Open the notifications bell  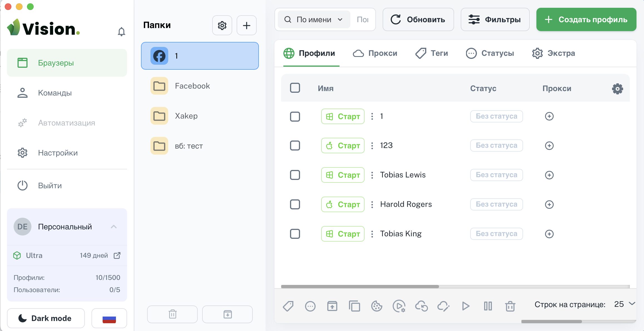point(121,31)
